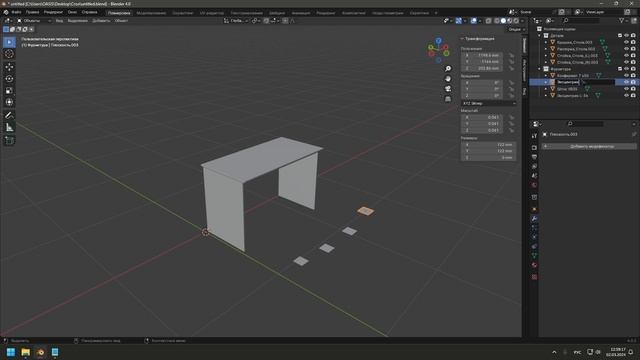The image size is (640, 360).
Task: Collapse the Фурнитура collection tree
Action: [x=540, y=69]
